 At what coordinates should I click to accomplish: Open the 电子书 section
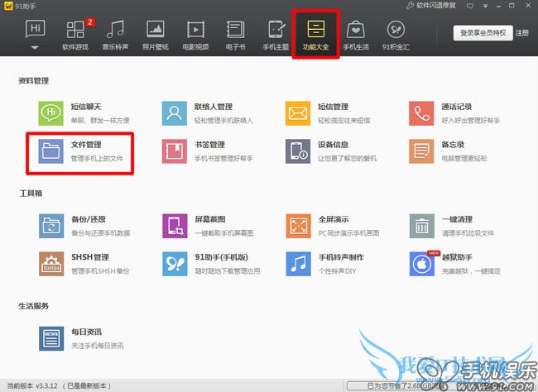pyautogui.click(x=235, y=35)
